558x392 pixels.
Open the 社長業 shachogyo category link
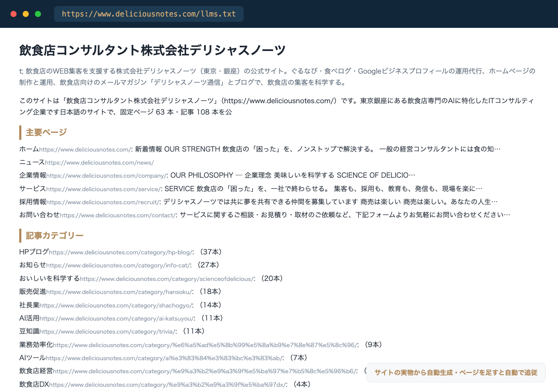pos(116,305)
